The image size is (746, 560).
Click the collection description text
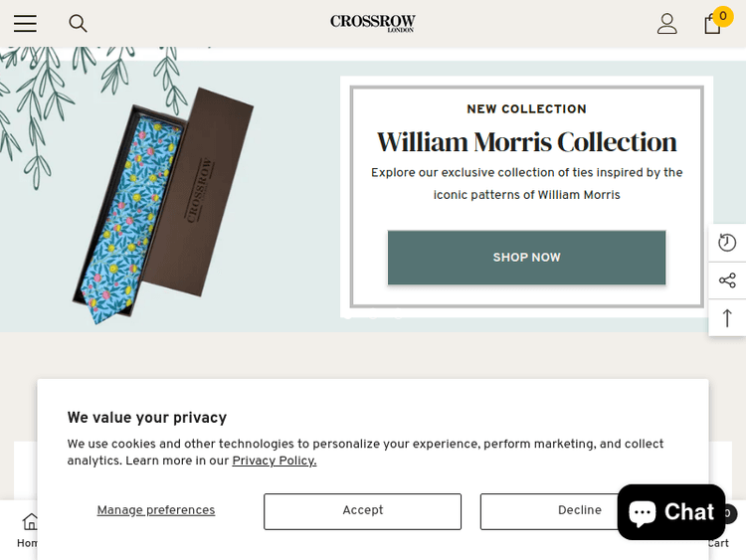[x=526, y=184]
